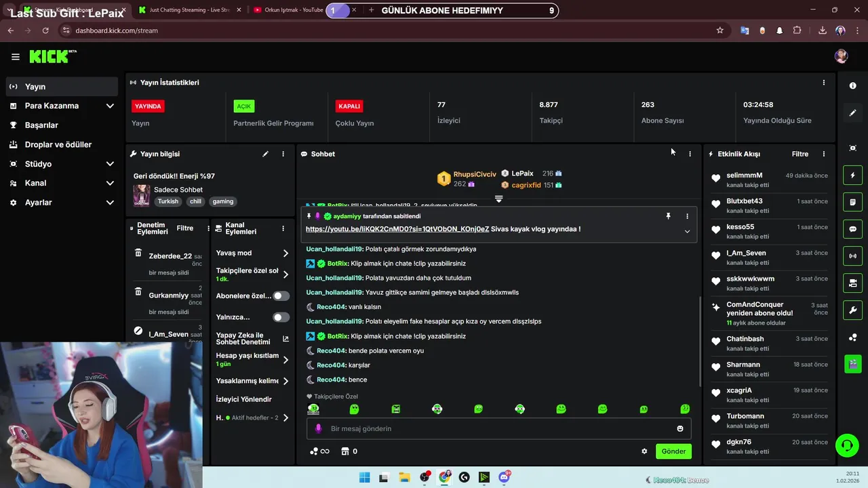Open chat settings gear icon
868x488 pixels.
point(644,451)
